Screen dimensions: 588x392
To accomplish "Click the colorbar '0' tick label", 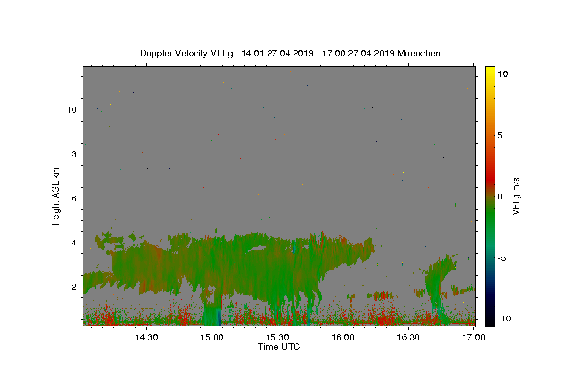I will click(500, 196).
